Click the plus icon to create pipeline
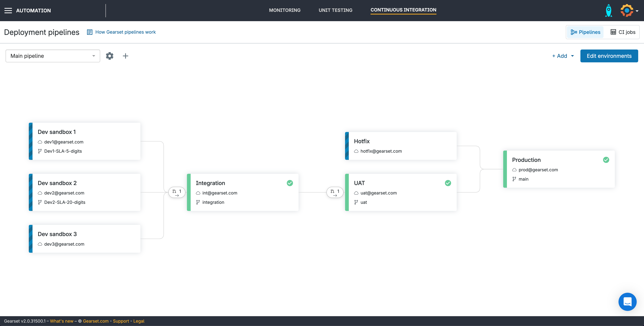The width and height of the screenshot is (644, 326). click(126, 56)
